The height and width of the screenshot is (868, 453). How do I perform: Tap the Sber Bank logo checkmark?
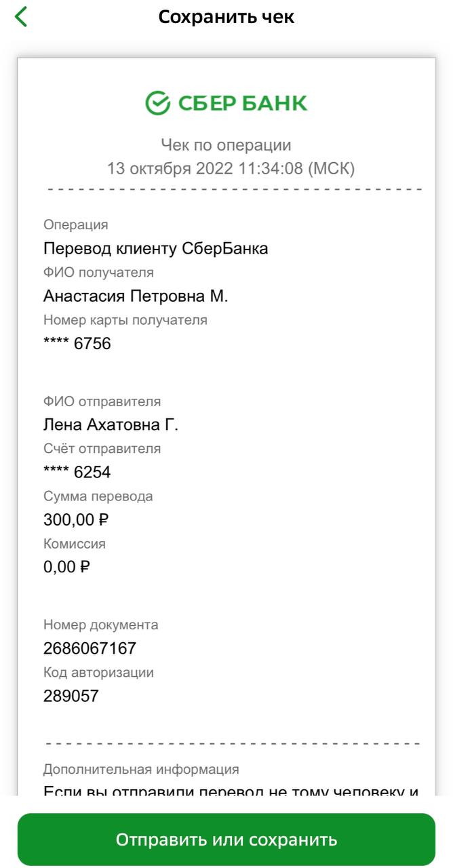(157, 103)
